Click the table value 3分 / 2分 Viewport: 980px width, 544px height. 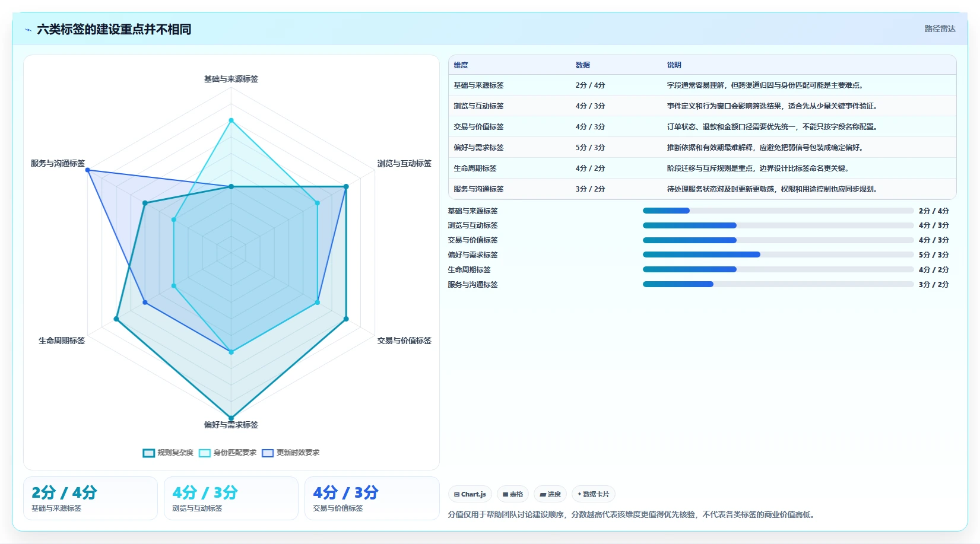pos(590,189)
